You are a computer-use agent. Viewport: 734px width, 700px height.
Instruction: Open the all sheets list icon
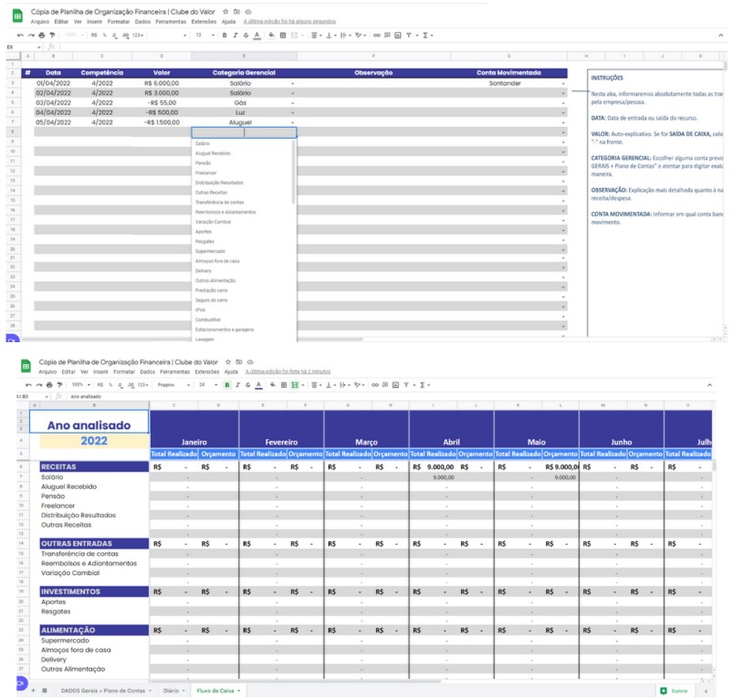(45, 691)
